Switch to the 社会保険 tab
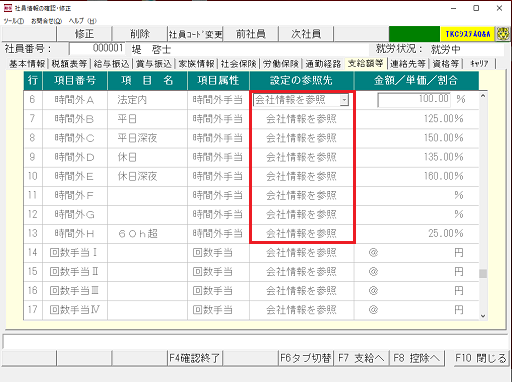512x382 pixels. [x=238, y=64]
